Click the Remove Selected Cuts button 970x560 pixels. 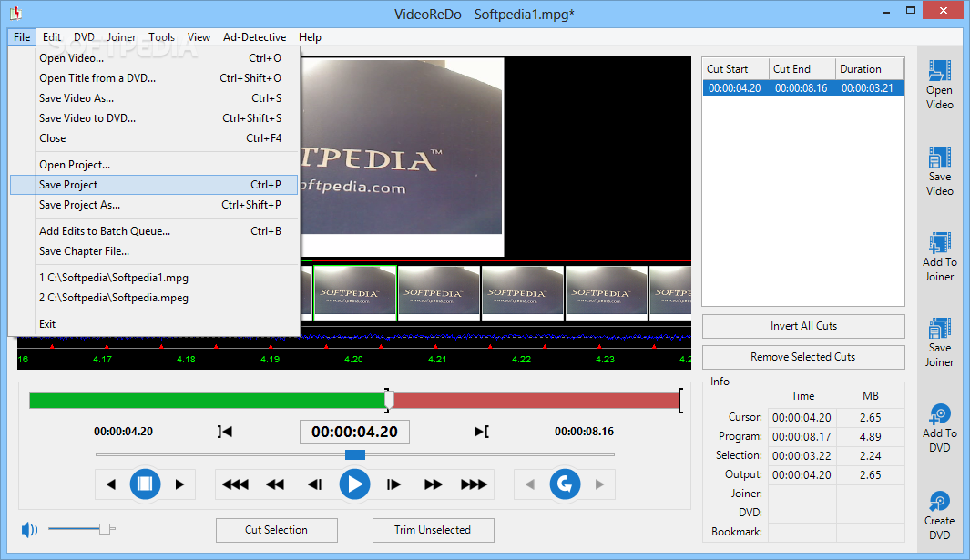(803, 357)
